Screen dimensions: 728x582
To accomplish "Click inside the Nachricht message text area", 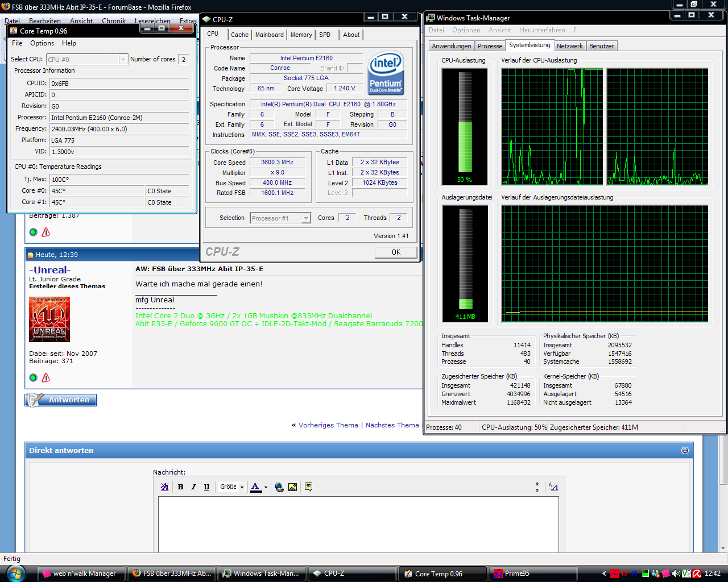I will point(358,523).
